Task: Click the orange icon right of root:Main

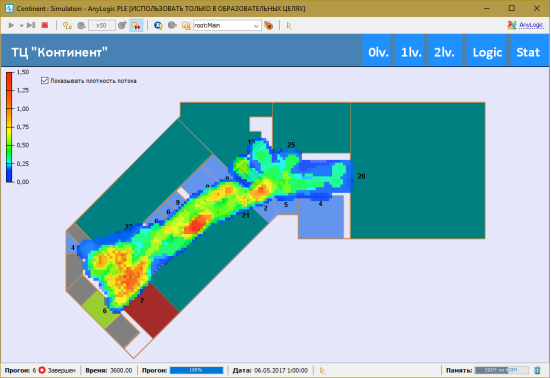Action: (x=269, y=25)
